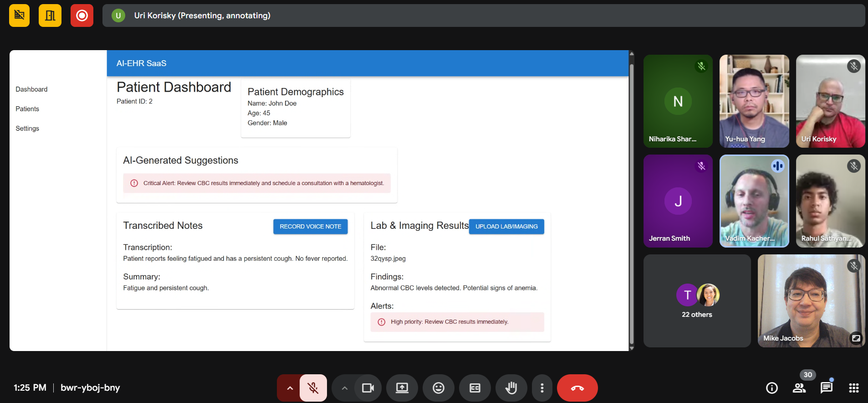Screen dimensions: 868x403
Task: Click the file name 32qysp.jpeg
Action: point(388,258)
